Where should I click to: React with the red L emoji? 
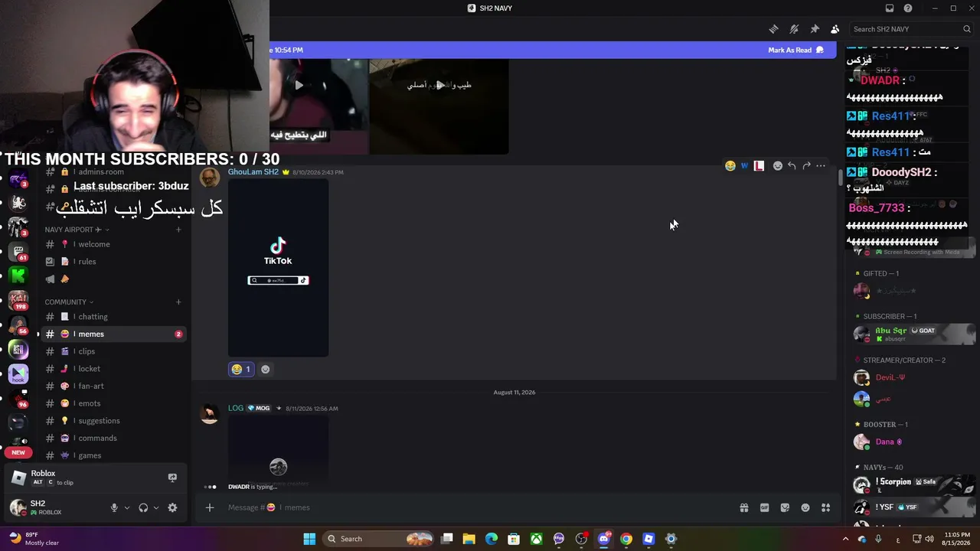[759, 165]
